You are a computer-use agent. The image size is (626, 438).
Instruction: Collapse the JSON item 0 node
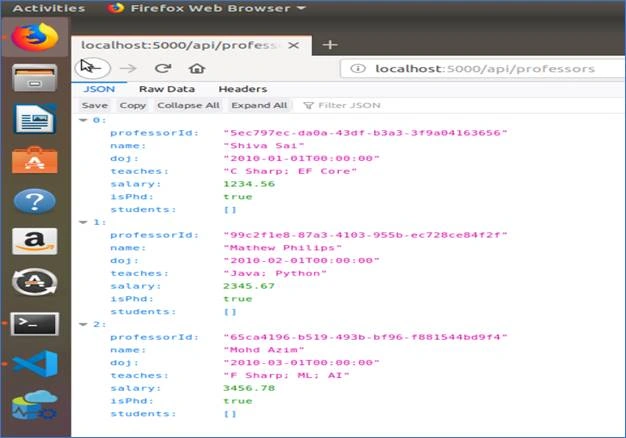click(x=83, y=120)
